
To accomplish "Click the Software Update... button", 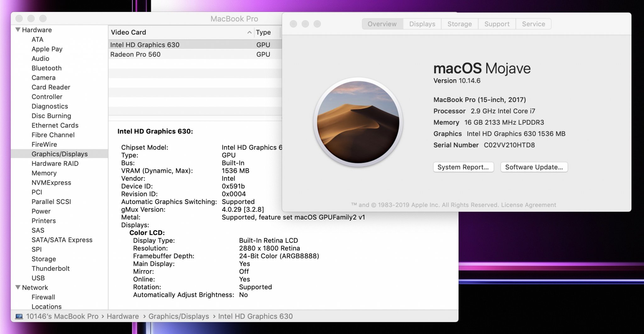I will 534,167.
